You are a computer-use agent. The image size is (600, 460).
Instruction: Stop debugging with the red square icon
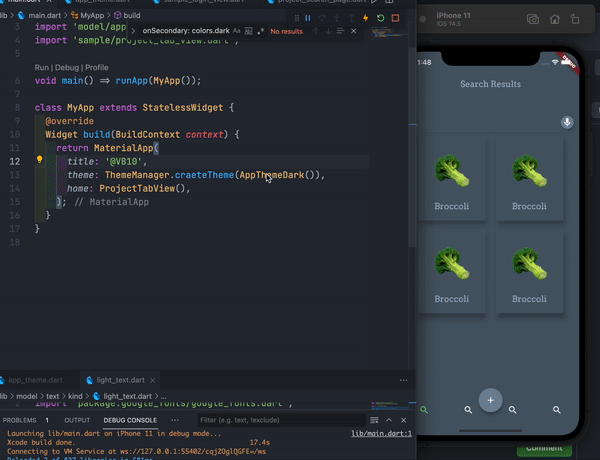click(395, 18)
